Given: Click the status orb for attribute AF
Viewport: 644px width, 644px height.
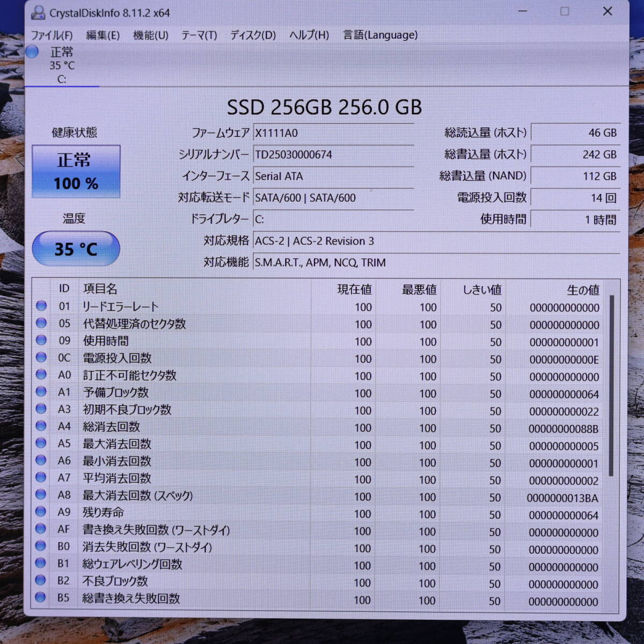Looking at the screenshot, I should [41, 529].
